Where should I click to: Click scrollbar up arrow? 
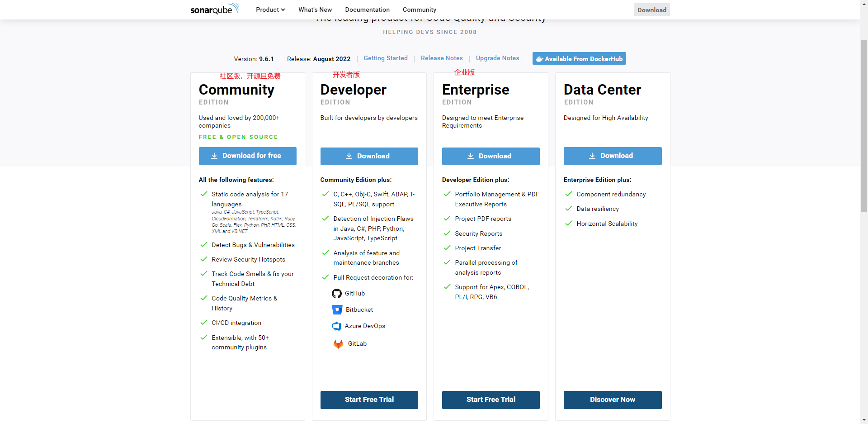(864, 4)
